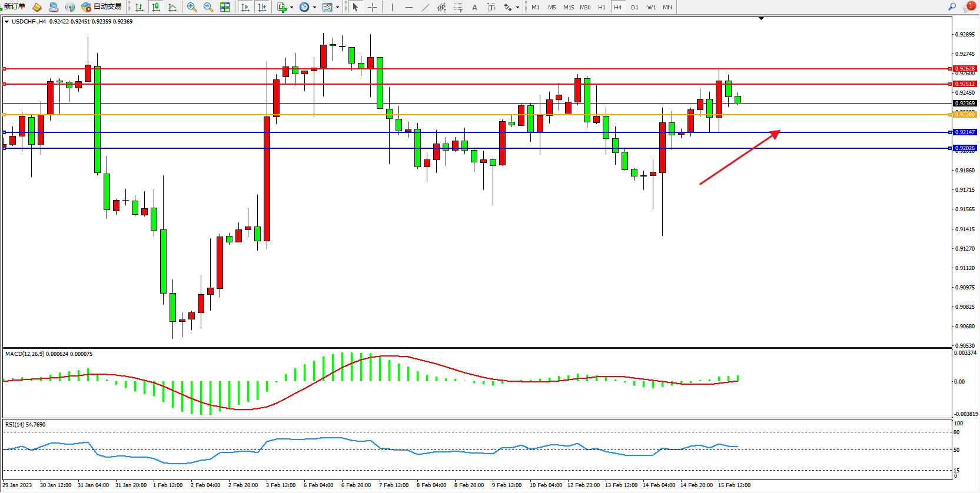Select the text label tool
The width and height of the screenshot is (980, 493).
pos(491,7)
